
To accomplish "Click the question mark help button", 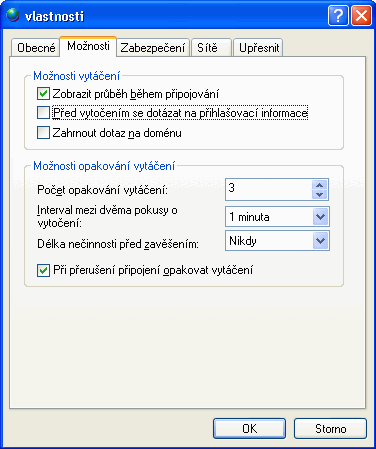I will click(338, 15).
